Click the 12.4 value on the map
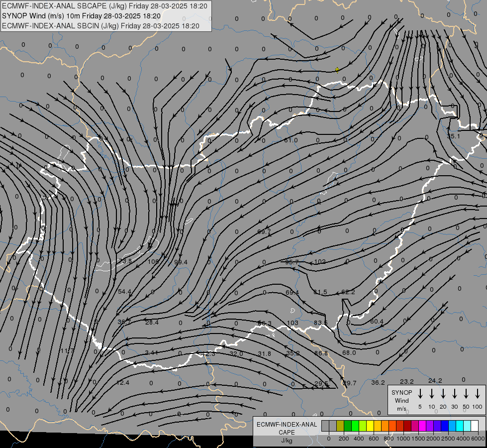This screenshot has height=448, width=487. (123, 382)
